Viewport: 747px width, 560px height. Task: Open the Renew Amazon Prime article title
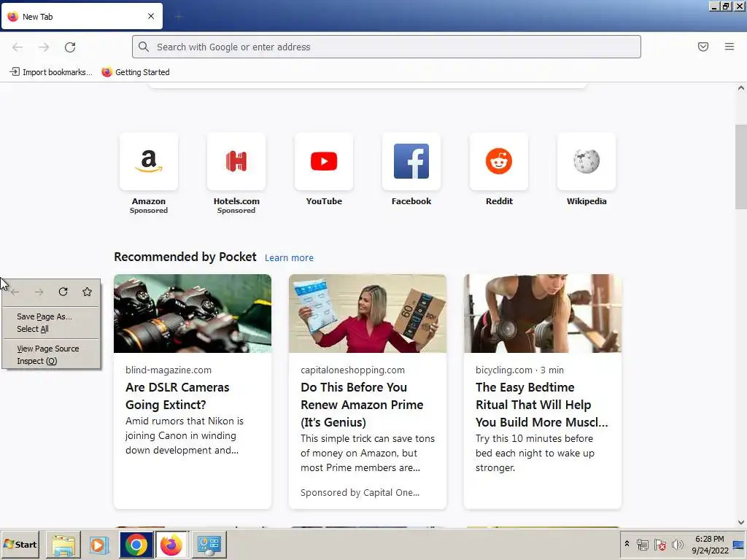[x=362, y=405]
